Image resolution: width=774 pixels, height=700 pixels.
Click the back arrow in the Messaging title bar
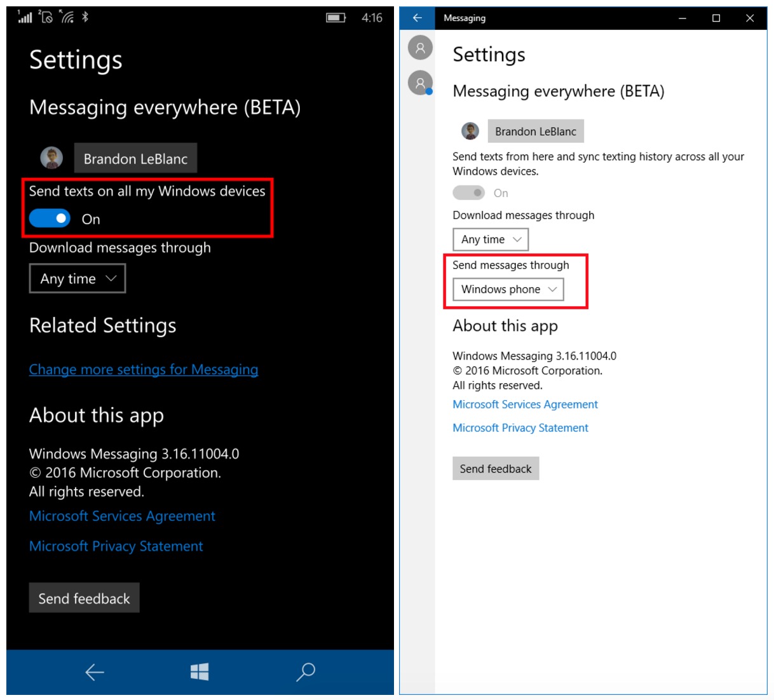click(416, 18)
